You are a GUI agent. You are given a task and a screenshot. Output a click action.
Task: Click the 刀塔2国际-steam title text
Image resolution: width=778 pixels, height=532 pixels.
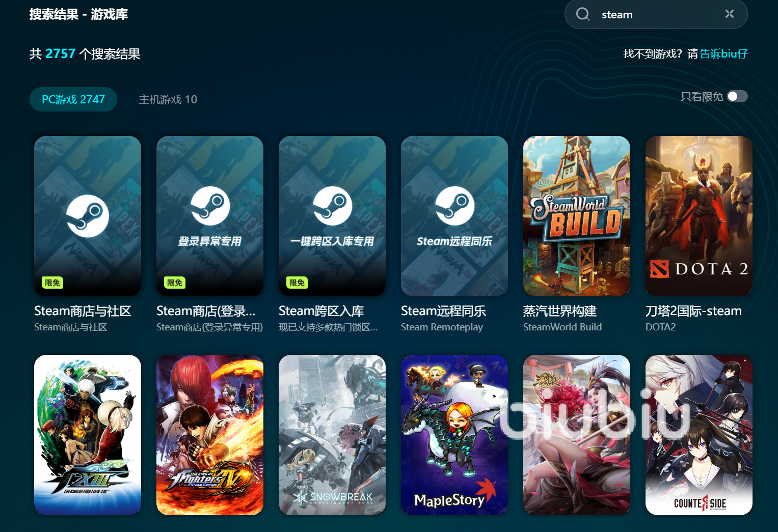click(693, 311)
